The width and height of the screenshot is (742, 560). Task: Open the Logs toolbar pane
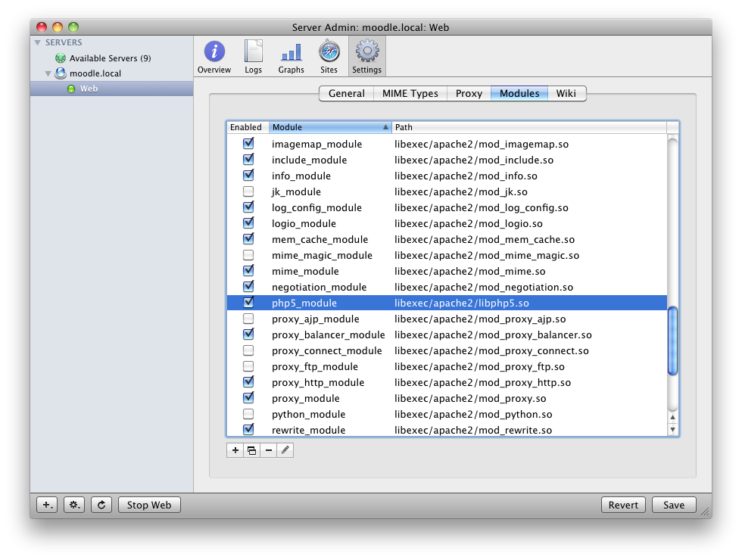point(253,57)
